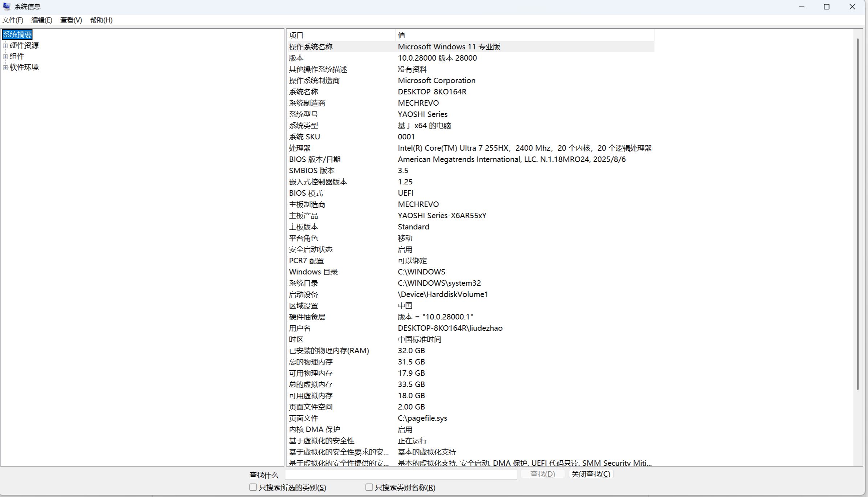The height and width of the screenshot is (497, 868).
Task: Open the 查看(V) menu
Action: click(71, 20)
